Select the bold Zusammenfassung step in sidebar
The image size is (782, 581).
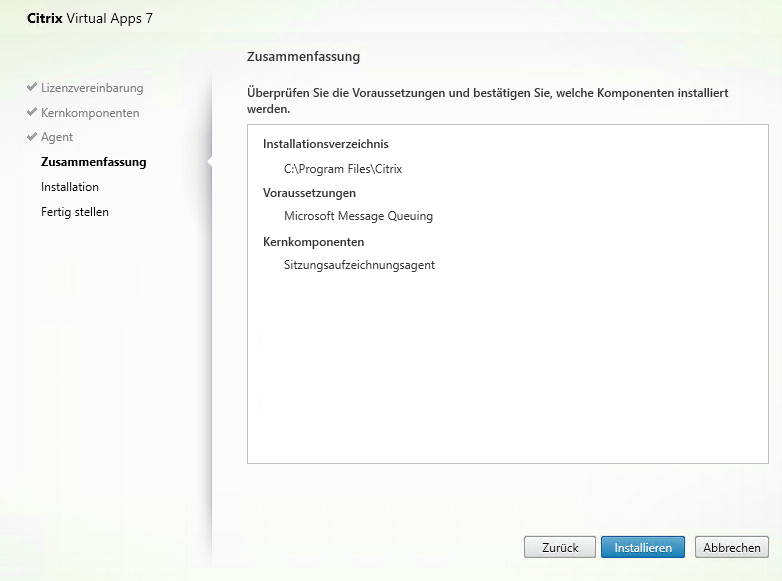click(x=93, y=162)
